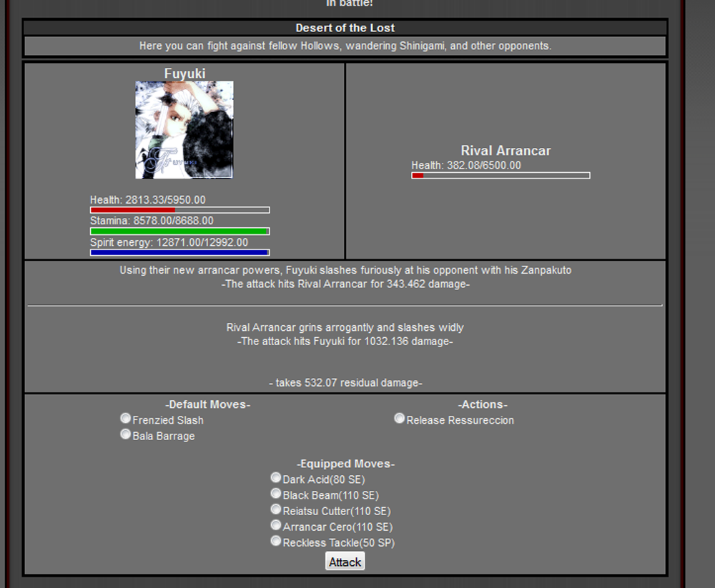Click the green stamina bar
Viewport: 715px width, 588px height.
(180, 231)
